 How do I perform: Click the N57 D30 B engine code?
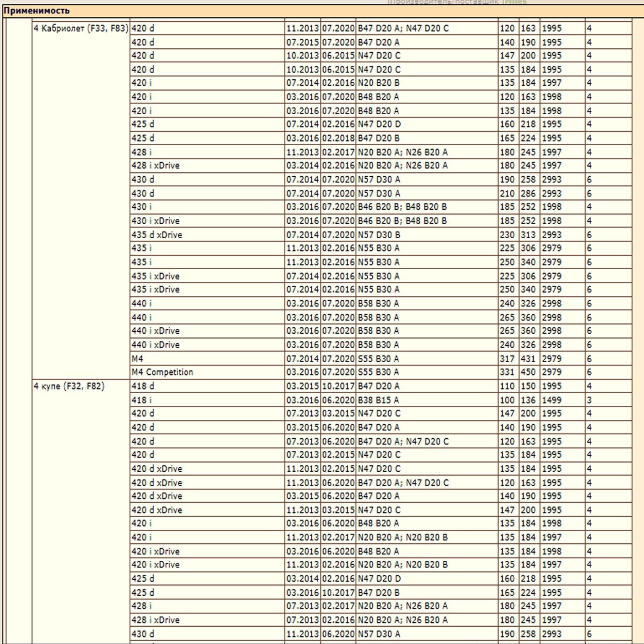379,235
